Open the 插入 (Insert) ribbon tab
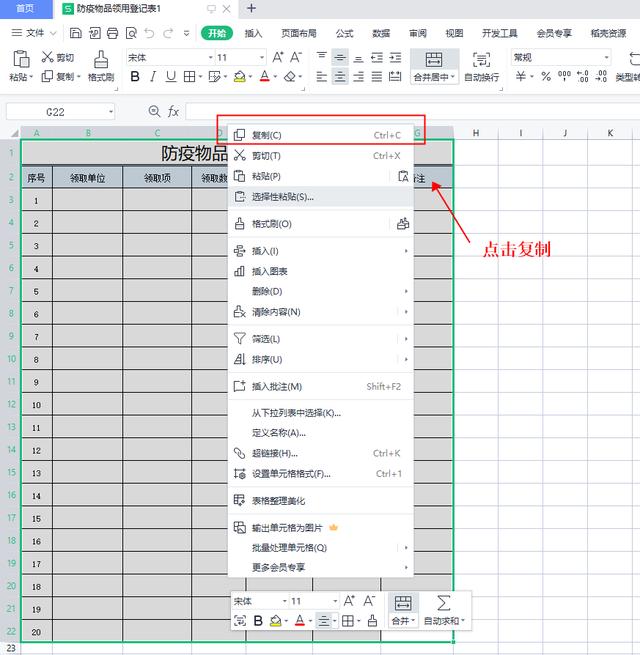This screenshot has height=655, width=640. tap(253, 33)
